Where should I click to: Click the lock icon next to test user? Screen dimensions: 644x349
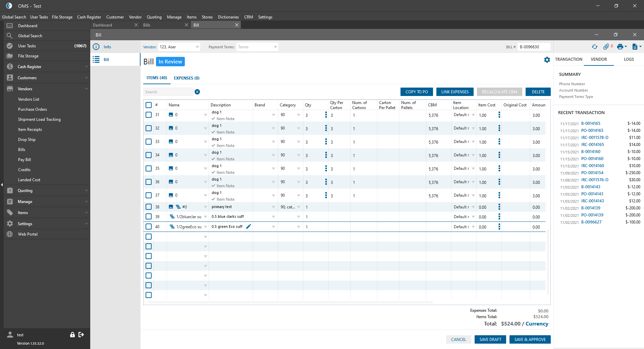(x=72, y=335)
